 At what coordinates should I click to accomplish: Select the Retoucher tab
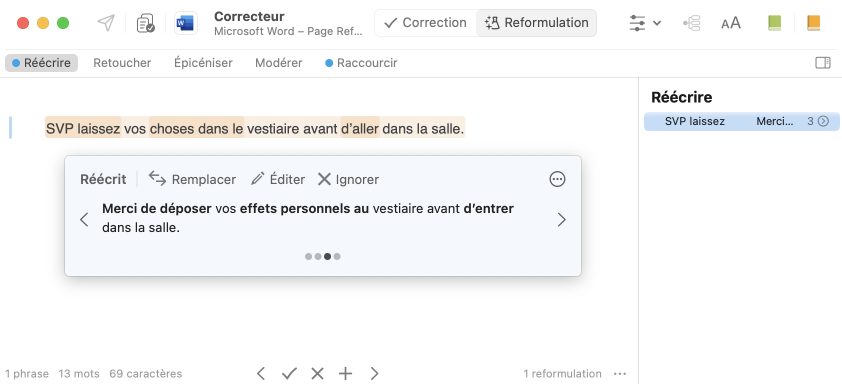pos(122,63)
